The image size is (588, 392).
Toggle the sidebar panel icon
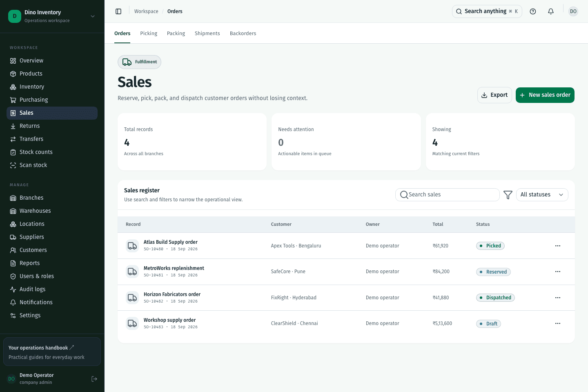[x=118, y=11]
